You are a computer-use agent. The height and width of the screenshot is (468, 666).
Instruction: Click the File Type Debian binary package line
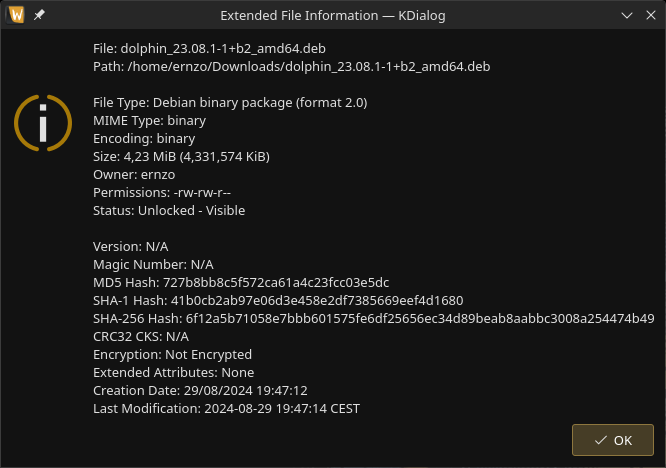[x=230, y=103]
